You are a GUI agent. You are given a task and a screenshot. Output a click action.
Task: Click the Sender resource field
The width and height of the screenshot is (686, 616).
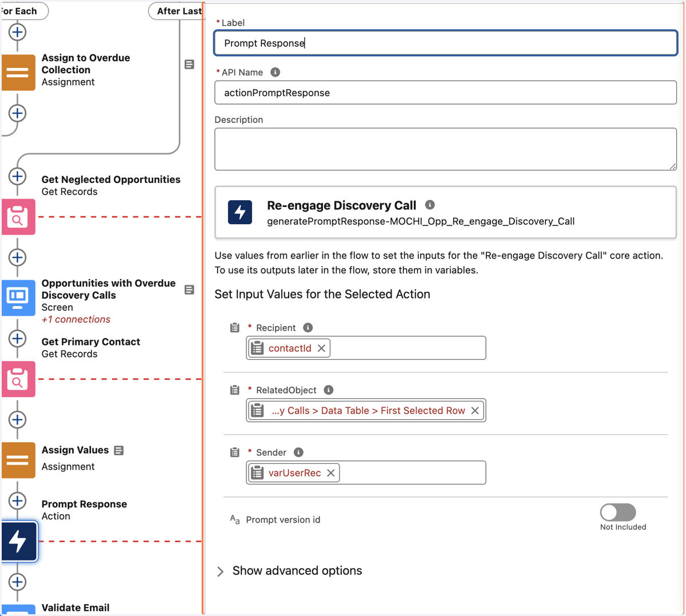click(366, 472)
